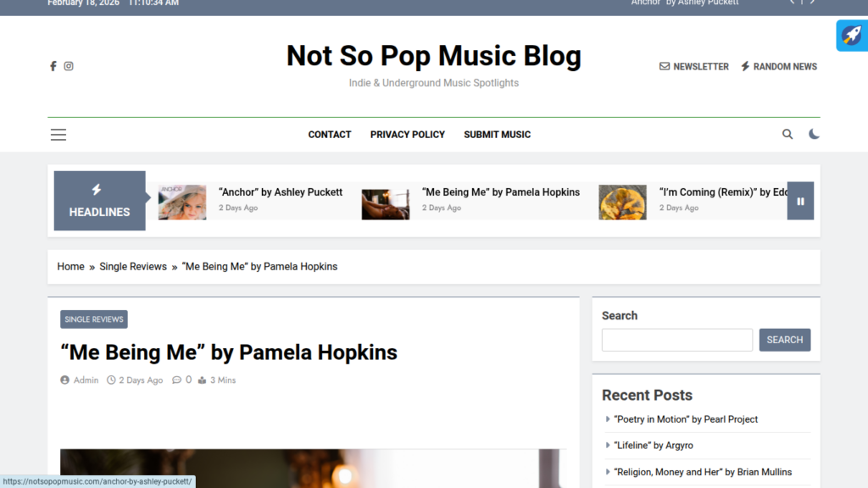The image size is (868, 488).
Task: Click the Home breadcrumb link
Action: pos(70,267)
